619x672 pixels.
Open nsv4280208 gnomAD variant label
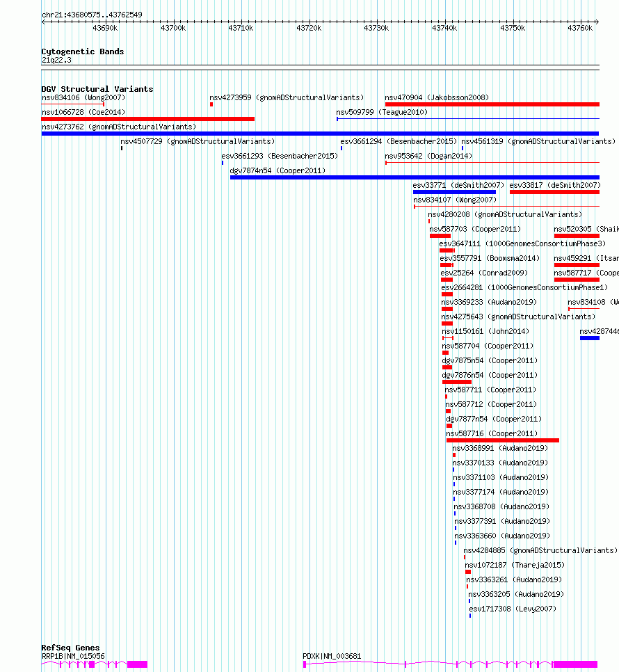505,214
